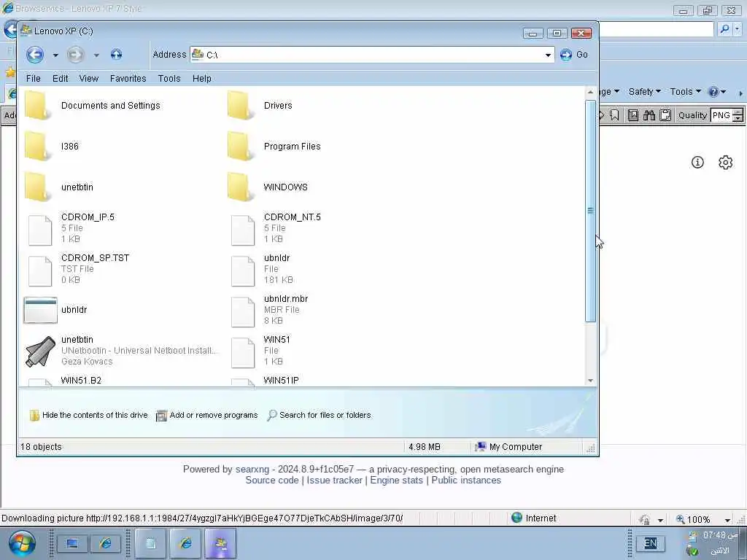Open the searxng link in the footer
Screen dimensions: 747x560
252,469
